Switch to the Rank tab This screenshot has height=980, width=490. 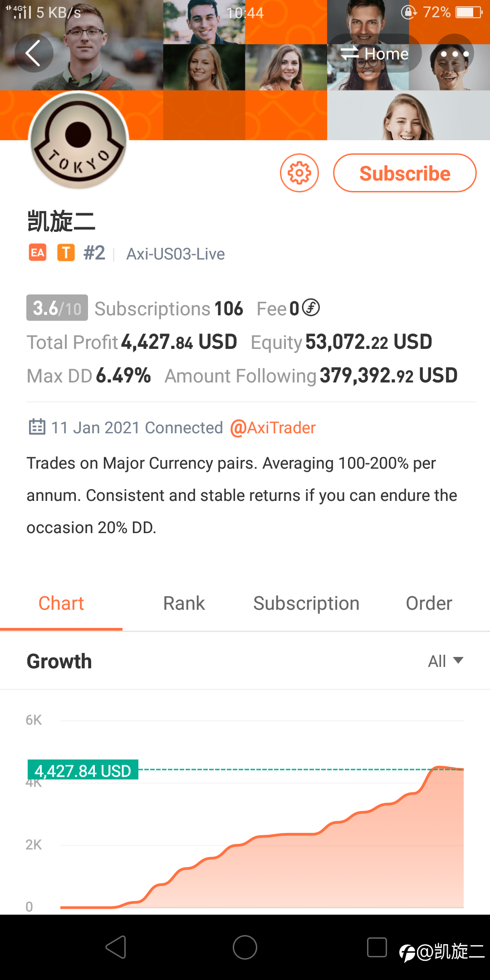coord(184,603)
